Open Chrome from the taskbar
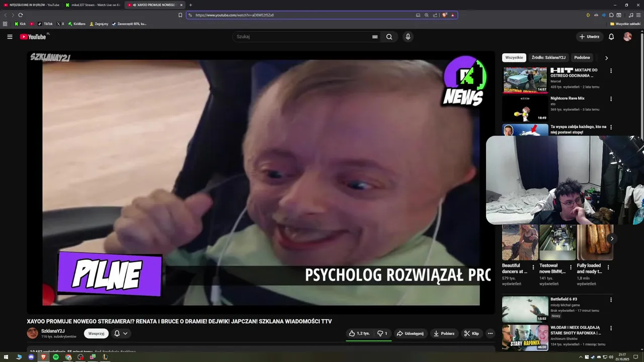This screenshot has width=644, height=362. [68, 357]
